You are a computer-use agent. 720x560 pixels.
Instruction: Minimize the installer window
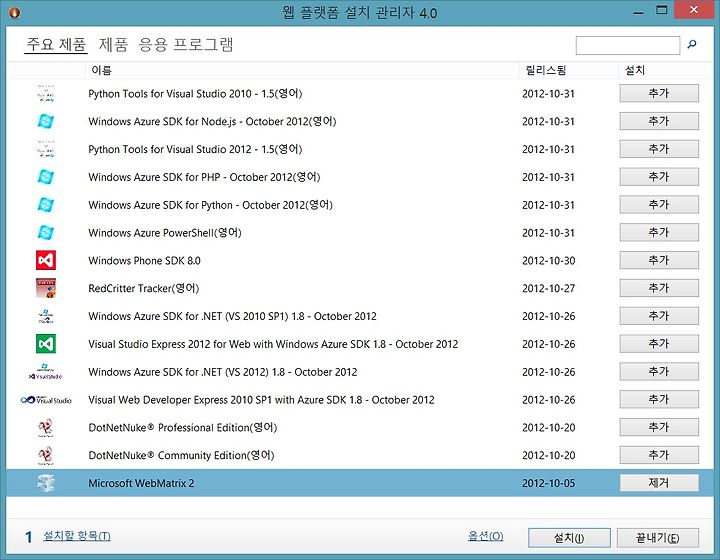638,11
